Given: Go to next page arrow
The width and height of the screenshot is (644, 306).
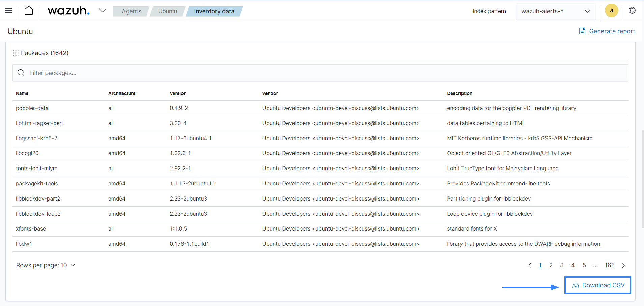Looking at the screenshot, I should pos(623,265).
